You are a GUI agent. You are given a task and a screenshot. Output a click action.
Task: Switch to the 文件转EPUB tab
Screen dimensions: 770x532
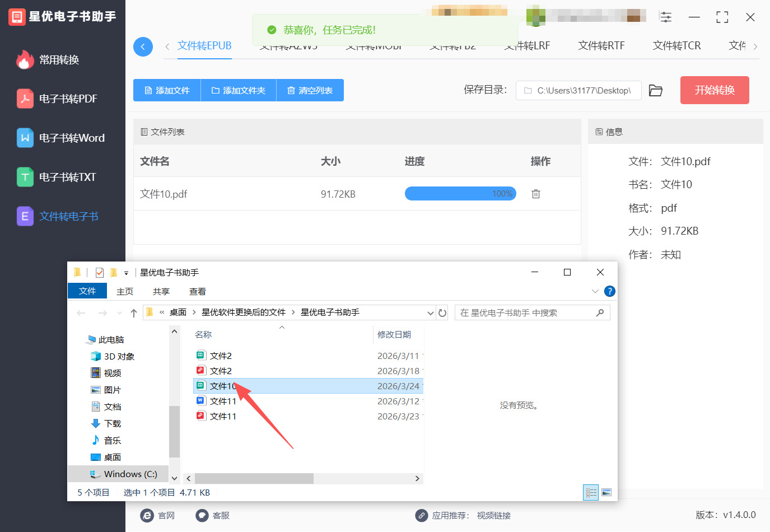pos(204,46)
